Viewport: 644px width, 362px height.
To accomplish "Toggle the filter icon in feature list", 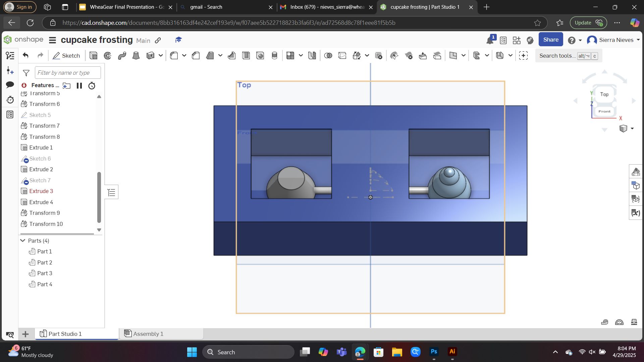I will pos(26,73).
